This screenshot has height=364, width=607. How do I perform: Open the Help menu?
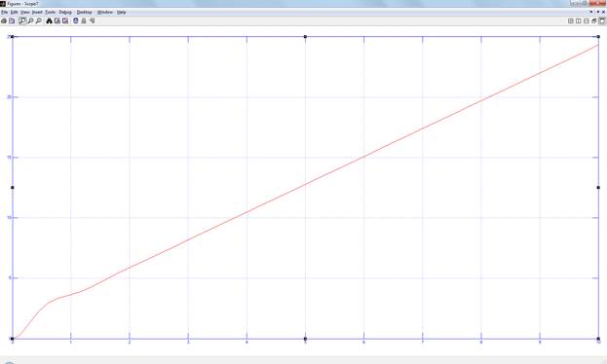(122, 13)
